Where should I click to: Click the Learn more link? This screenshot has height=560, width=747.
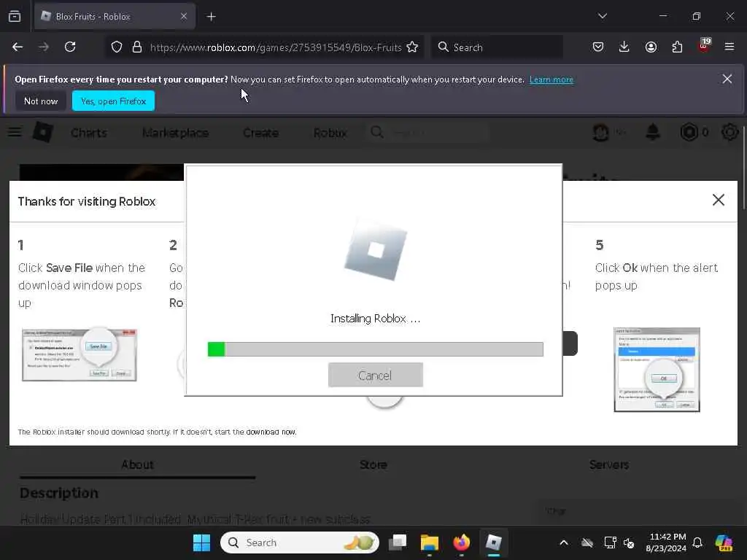pos(551,79)
